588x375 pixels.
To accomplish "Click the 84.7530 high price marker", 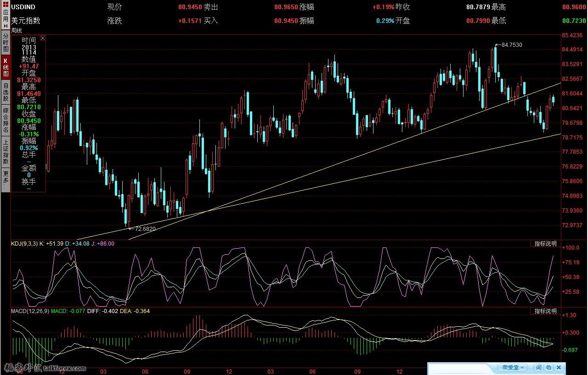I will click(x=511, y=45).
